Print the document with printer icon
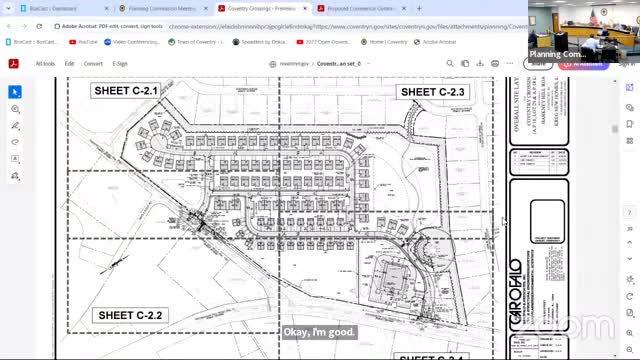 (x=495, y=64)
